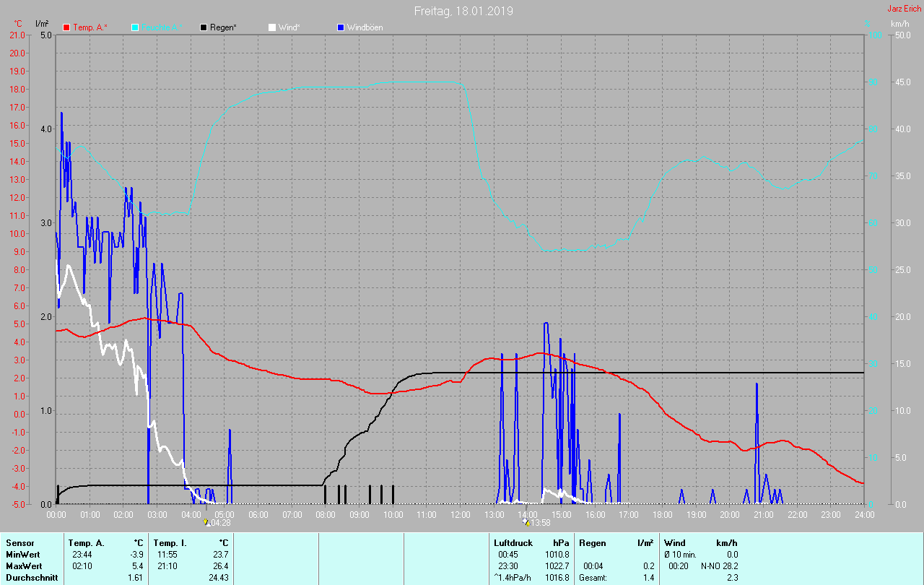Click the 12:00 time axis label
This screenshot has width=924, height=585.
[x=460, y=514]
